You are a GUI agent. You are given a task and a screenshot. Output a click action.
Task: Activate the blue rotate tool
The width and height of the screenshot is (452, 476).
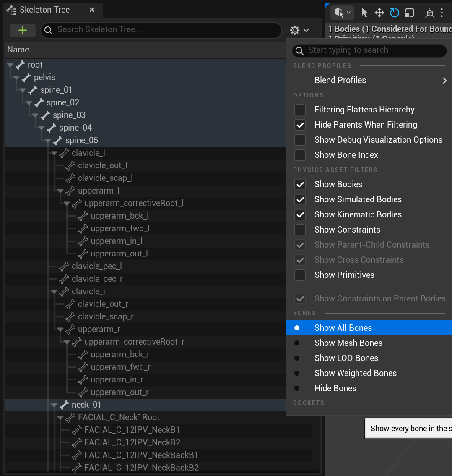[395, 13]
